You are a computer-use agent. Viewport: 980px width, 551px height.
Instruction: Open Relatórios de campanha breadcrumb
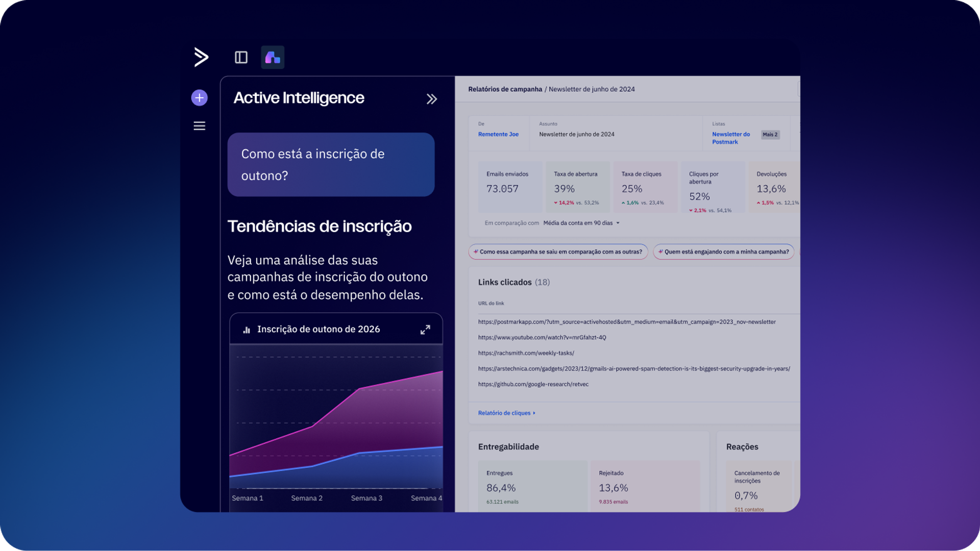[x=505, y=89]
